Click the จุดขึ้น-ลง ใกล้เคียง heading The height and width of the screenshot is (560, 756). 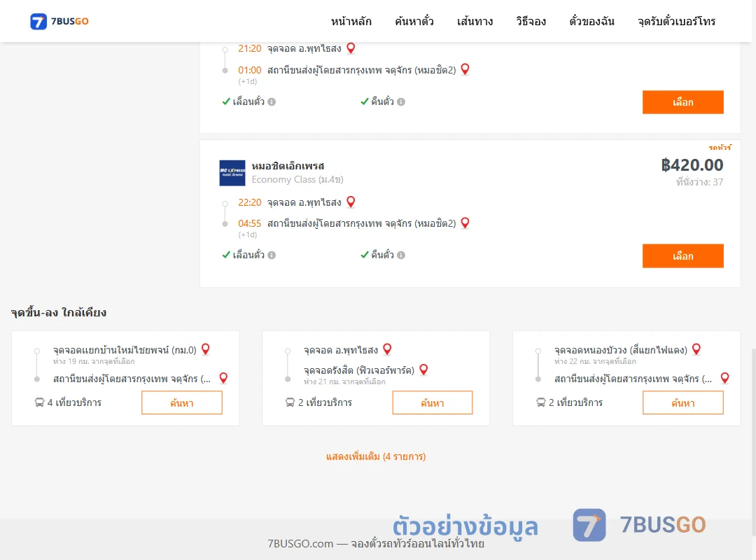pyautogui.click(x=58, y=313)
